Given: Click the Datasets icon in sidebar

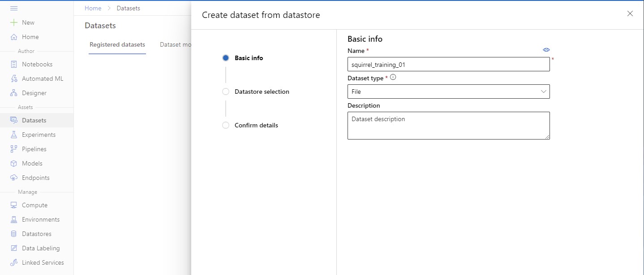Looking at the screenshot, I should click(14, 120).
